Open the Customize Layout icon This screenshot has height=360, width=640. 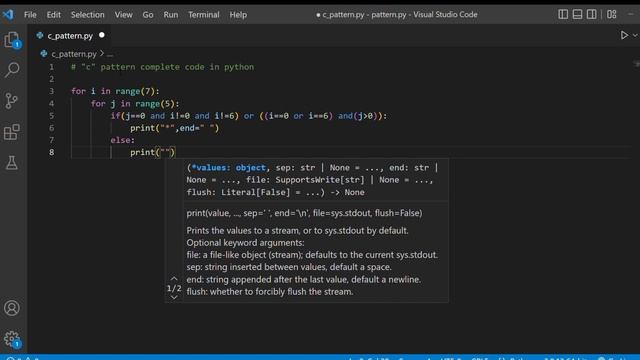tap(611, 14)
